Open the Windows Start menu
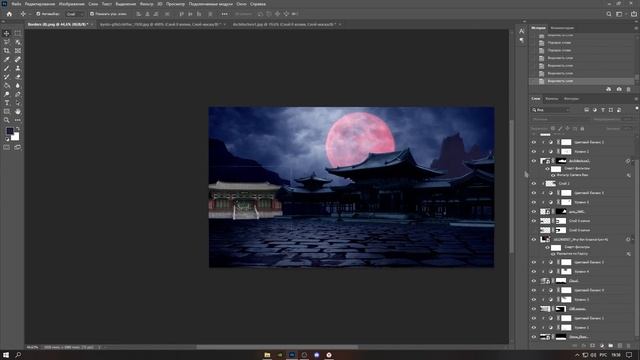Screen dimensions: 640x360 point(6,355)
